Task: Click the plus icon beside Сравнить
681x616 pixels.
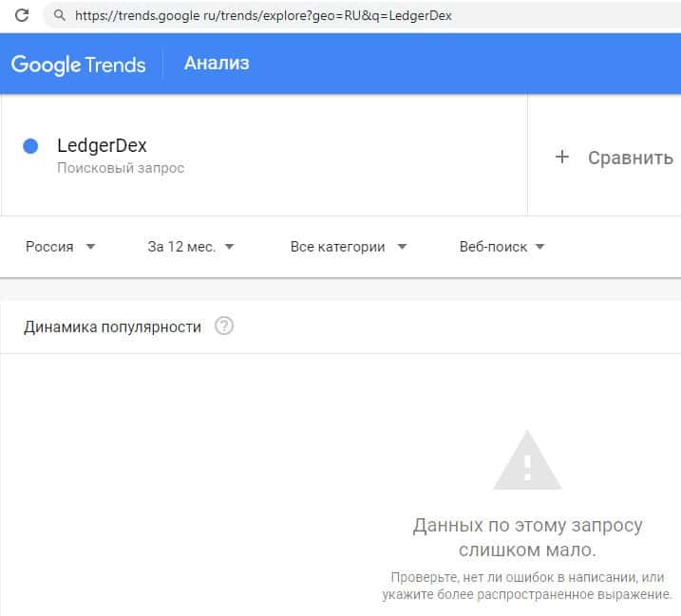Action: click(561, 158)
